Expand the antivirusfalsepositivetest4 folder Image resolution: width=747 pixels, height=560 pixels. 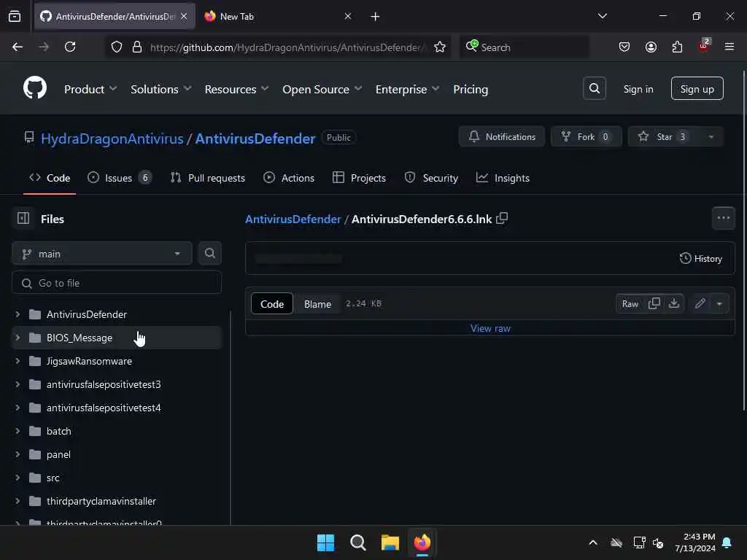click(x=18, y=408)
